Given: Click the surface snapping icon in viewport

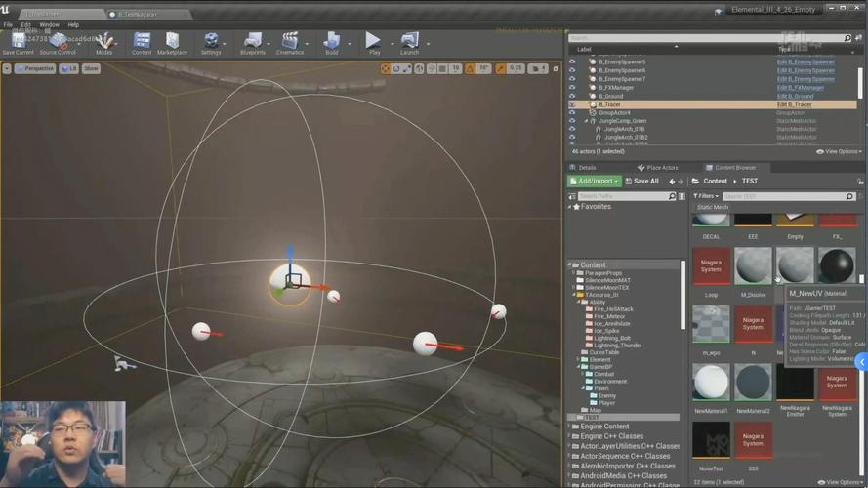Looking at the screenshot, I should point(432,68).
